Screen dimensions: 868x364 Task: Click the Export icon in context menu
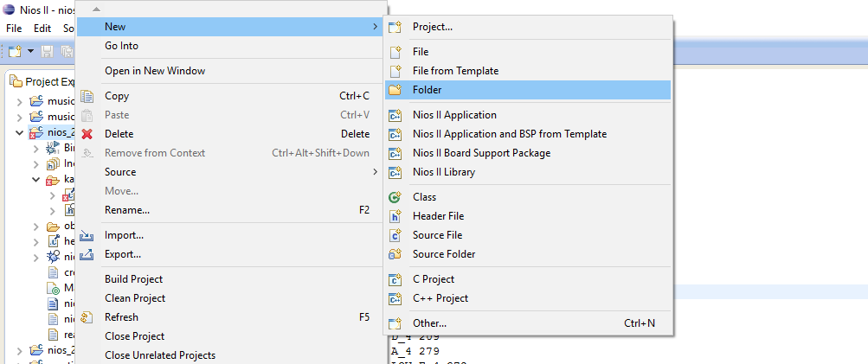point(87,254)
